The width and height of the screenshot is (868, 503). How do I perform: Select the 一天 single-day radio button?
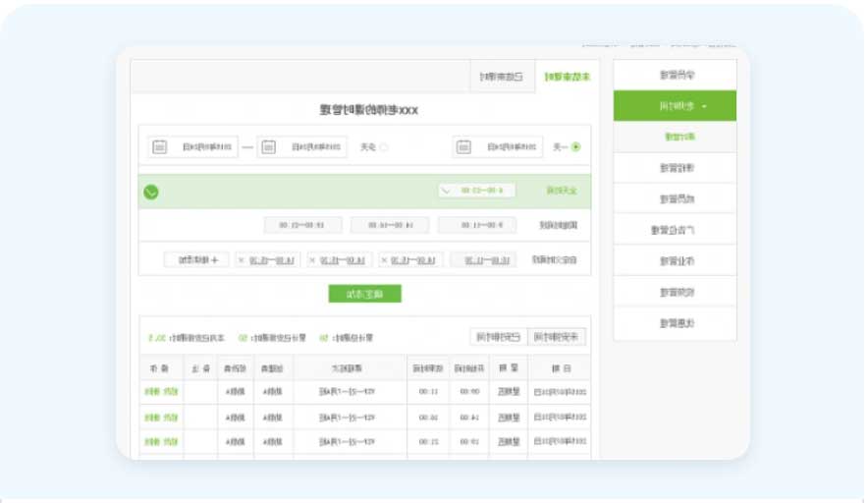[575, 147]
